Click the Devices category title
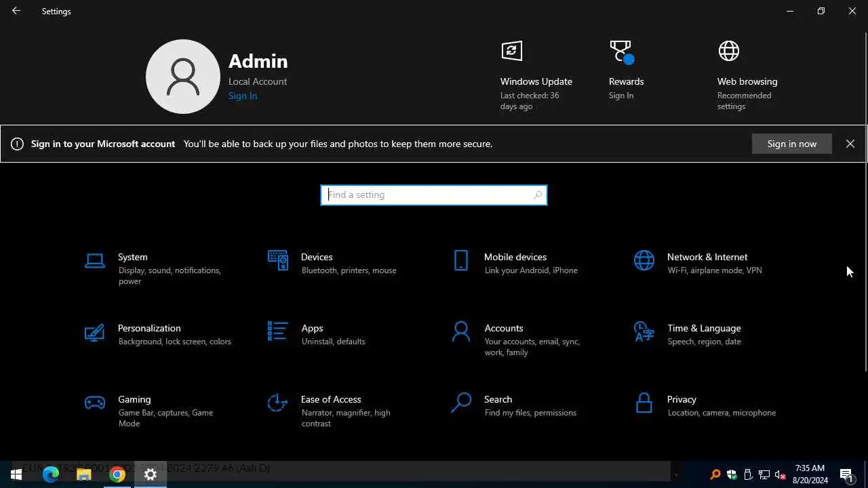The height and width of the screenshot is (488, 868). (317, 257)
